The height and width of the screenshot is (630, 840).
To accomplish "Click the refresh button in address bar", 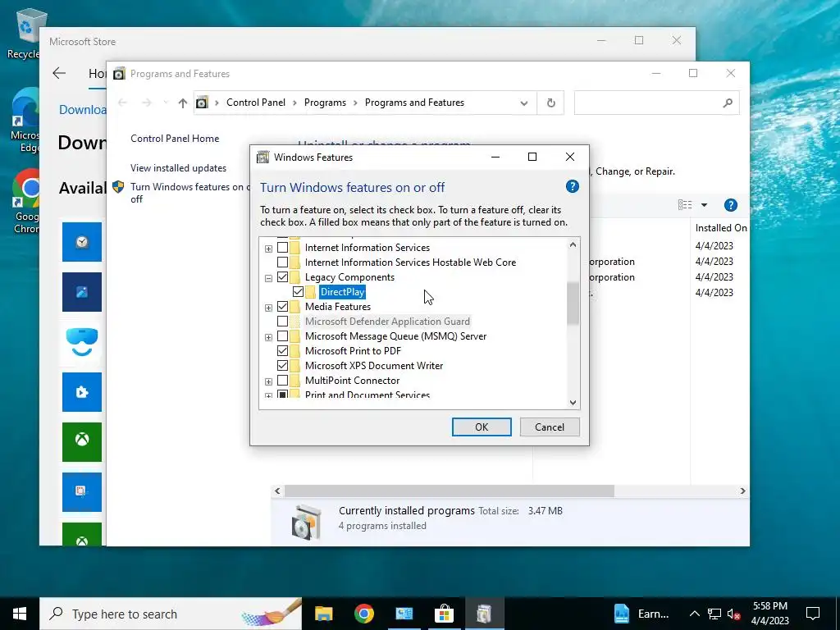I will click(x=550, y=103).
